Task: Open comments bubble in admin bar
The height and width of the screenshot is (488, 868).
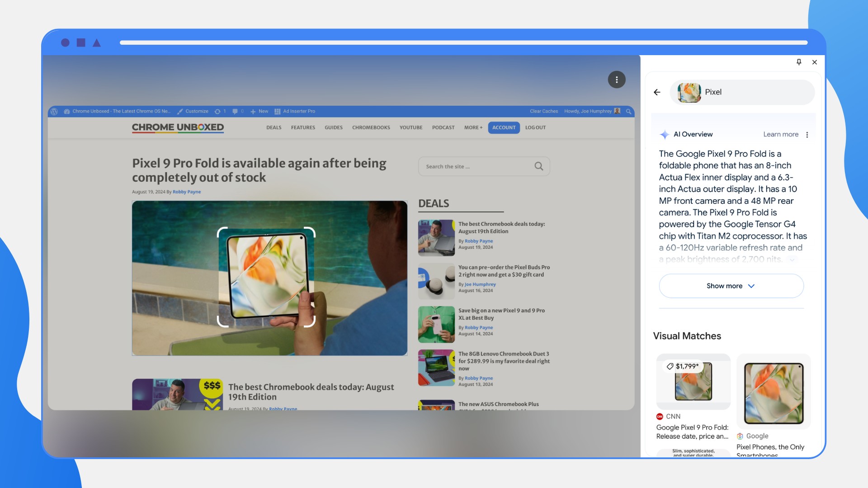Action: [x=238, y=111]
